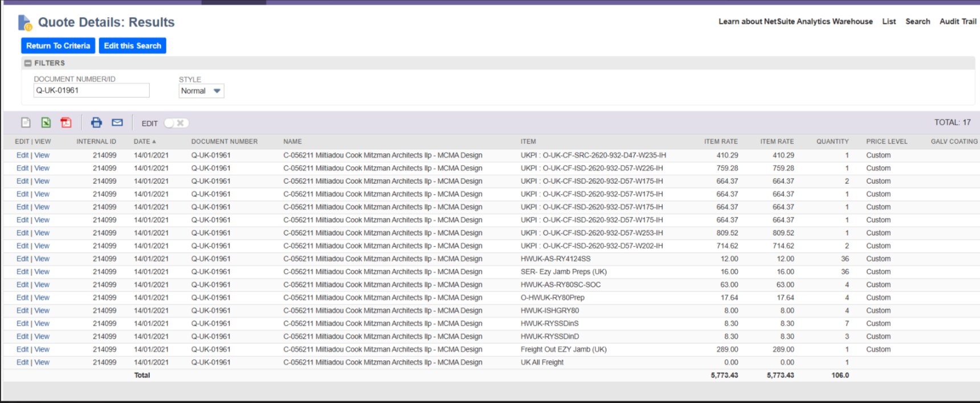
Task: Sort by the Date column header
Action: [142, 142]
